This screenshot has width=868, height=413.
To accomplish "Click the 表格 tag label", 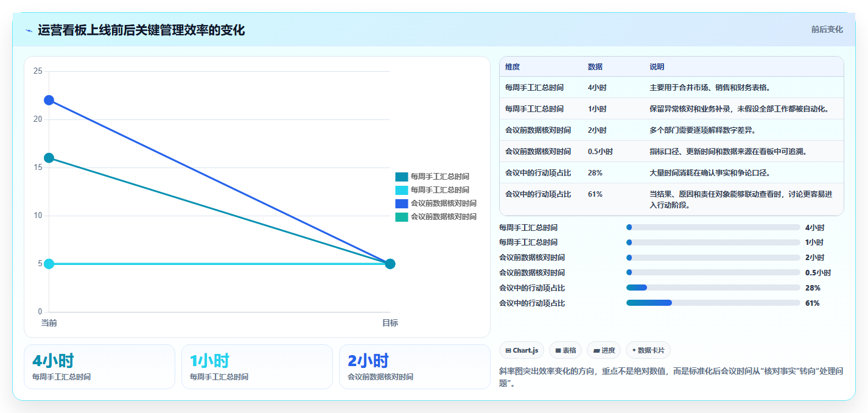I will tap(569, 350).
